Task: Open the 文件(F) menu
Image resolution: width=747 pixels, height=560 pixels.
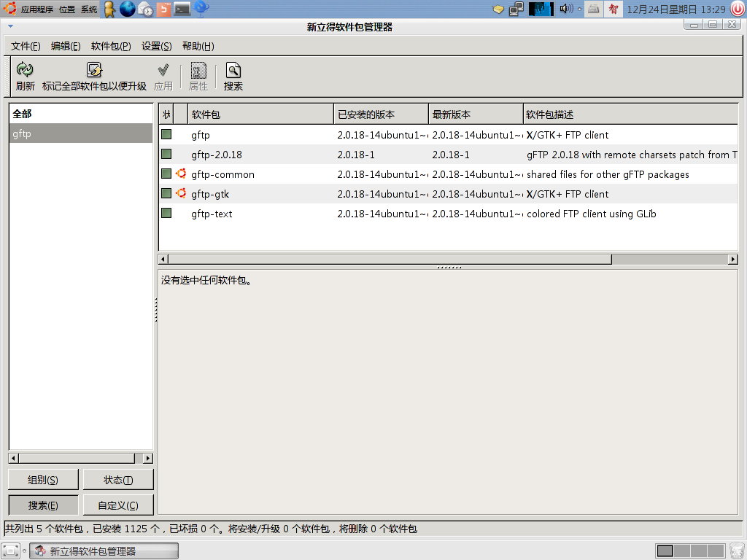Action: click(x=26, y=46)
